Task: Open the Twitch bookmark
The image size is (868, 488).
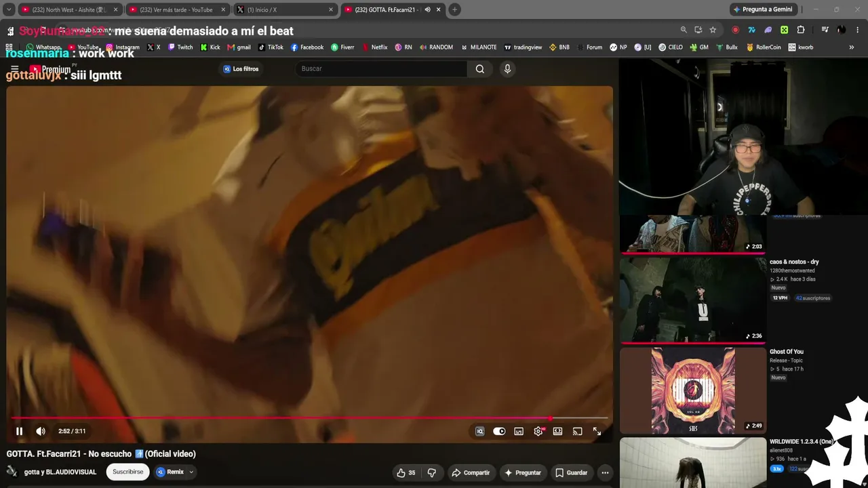Action: point(180,47)
